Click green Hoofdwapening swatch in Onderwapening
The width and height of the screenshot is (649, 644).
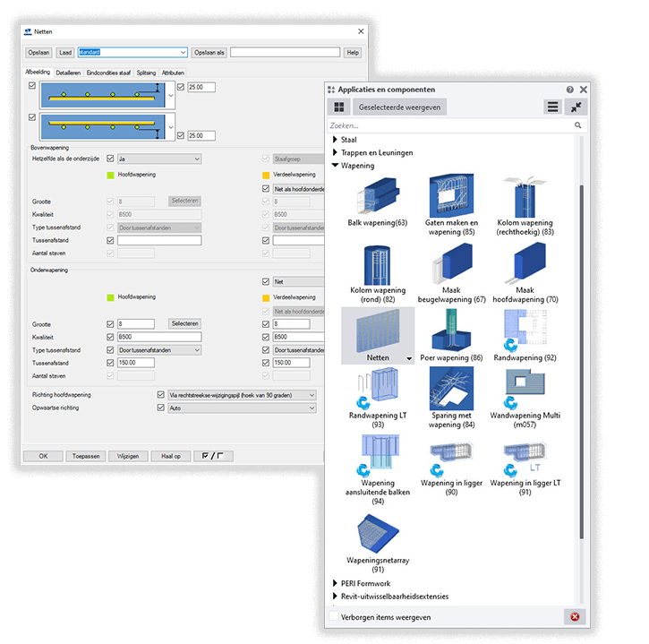(110, 297)
